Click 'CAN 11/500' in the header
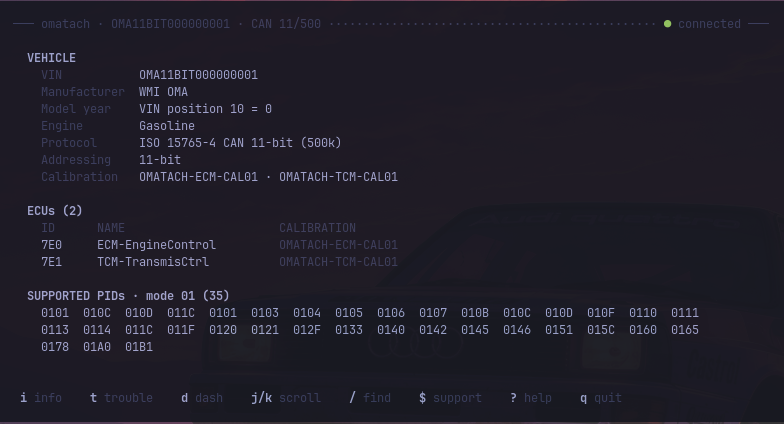Image resolution: width=784 pixels, height=424 pixels. pos(286,24)
